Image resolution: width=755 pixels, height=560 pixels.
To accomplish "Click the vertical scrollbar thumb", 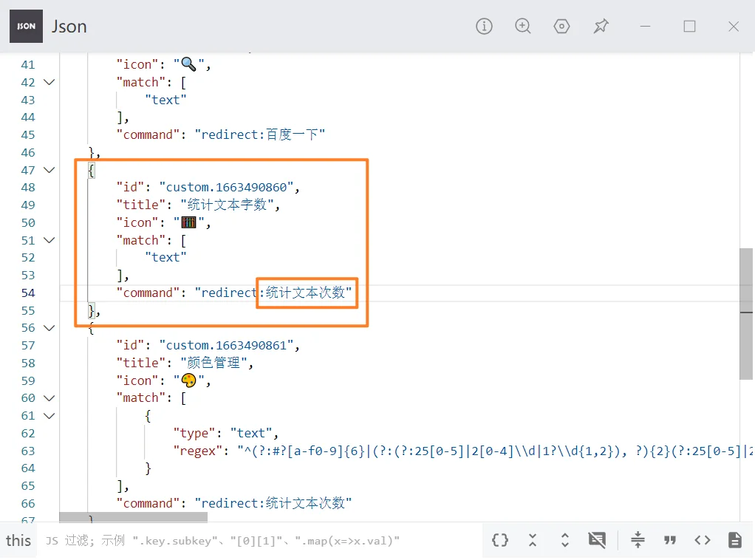I will click(746, 314).
